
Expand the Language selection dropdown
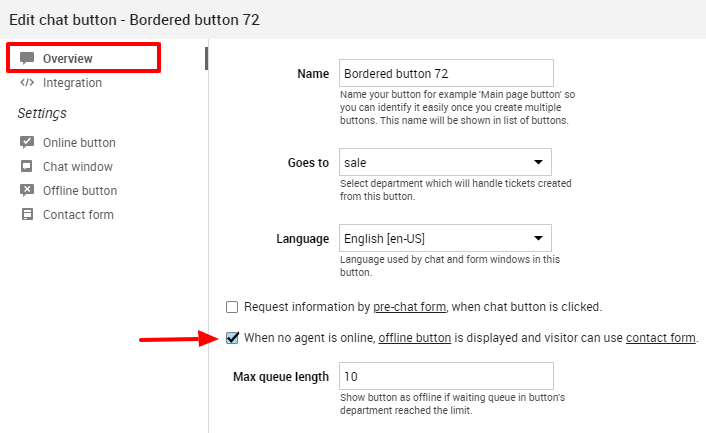[x=443, y=239]
